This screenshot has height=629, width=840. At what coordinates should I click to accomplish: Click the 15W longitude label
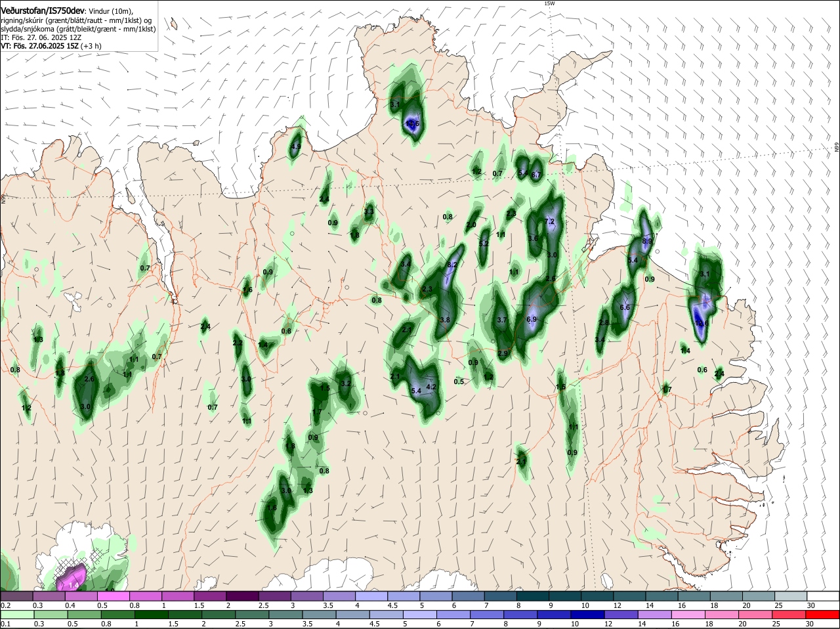pyautogui.click(x=549, y=3)
